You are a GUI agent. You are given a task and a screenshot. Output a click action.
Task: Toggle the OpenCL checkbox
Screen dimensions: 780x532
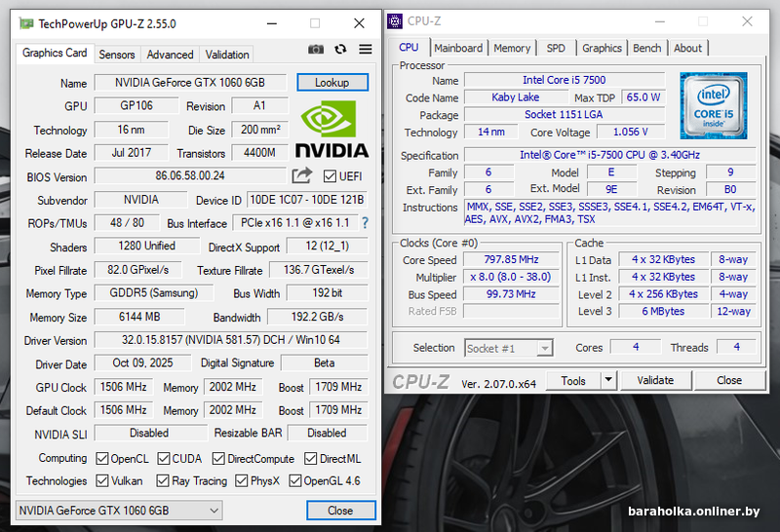click(x=102, y=458)
